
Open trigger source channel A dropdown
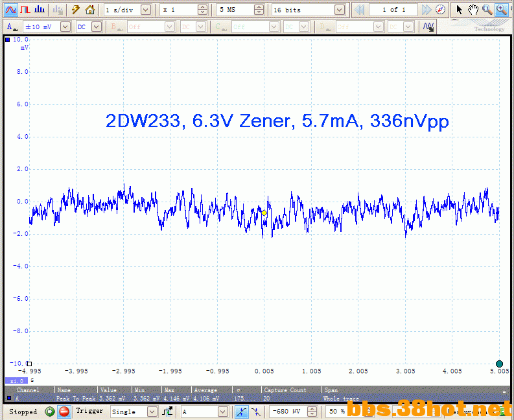[x=223, y=412]
